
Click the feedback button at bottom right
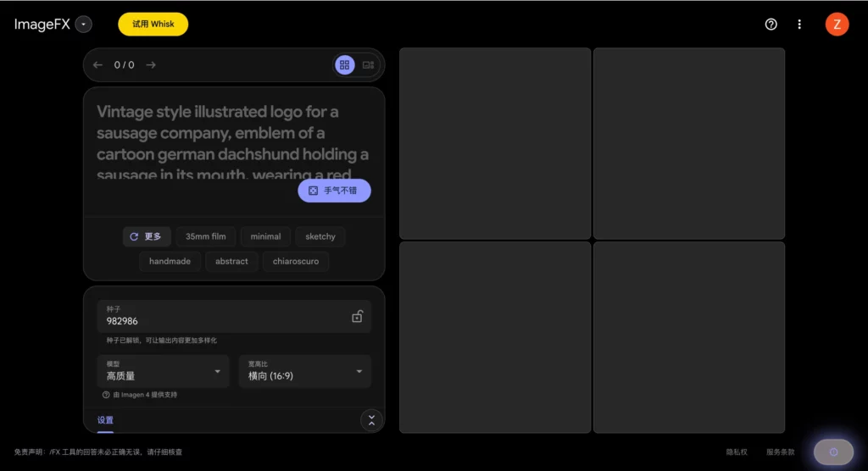tap(833, 452)
